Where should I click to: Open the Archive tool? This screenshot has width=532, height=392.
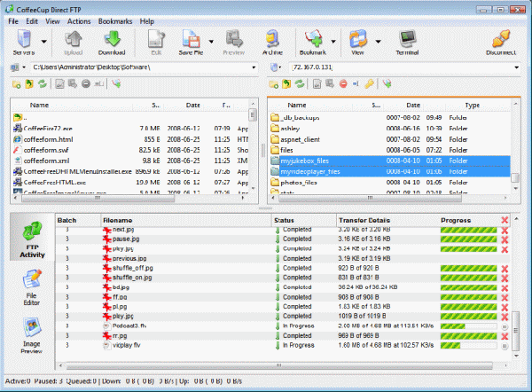click(x=272, y=41)
